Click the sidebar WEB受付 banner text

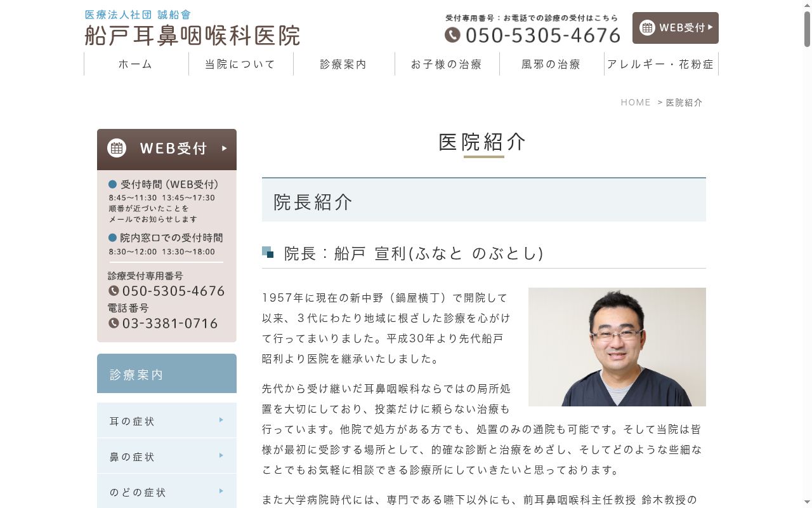tap(174, 148)
